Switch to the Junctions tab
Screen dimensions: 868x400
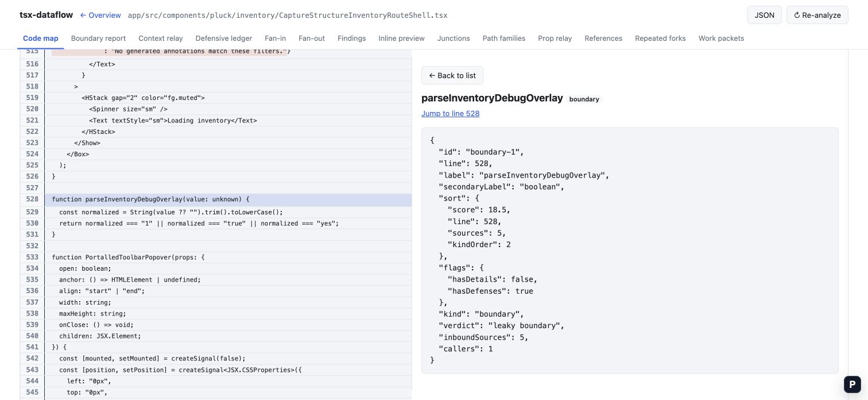[x=454, y=38]
